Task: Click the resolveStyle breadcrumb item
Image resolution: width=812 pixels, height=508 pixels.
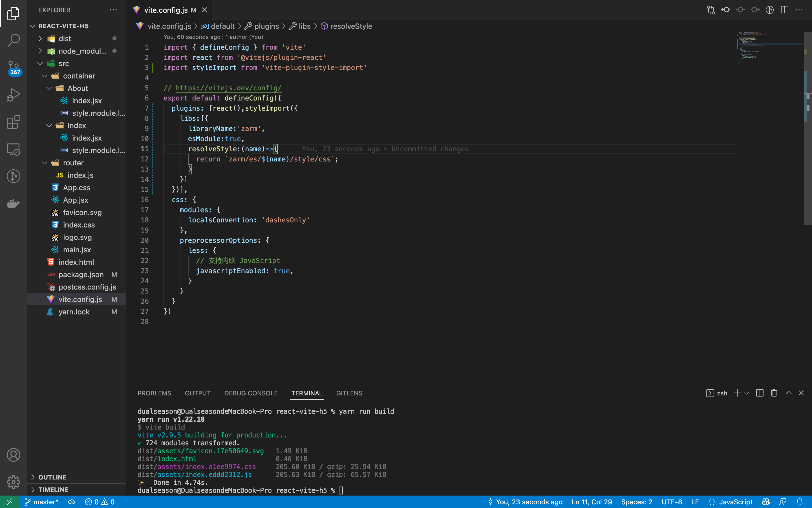Action: click(346, 26)
